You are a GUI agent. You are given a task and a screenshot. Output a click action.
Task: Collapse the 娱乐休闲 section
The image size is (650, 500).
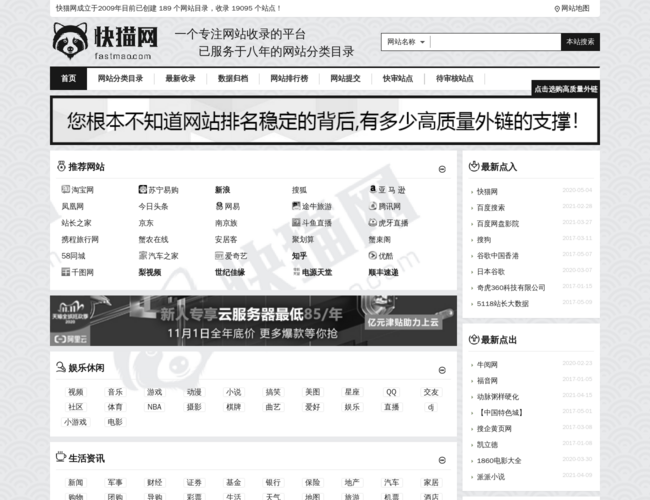tap(442, 370)
